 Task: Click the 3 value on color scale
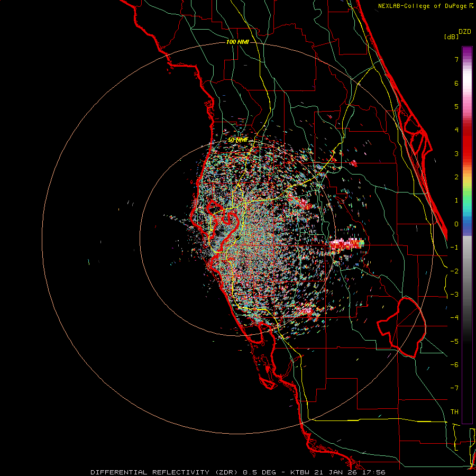click(456, 153)
